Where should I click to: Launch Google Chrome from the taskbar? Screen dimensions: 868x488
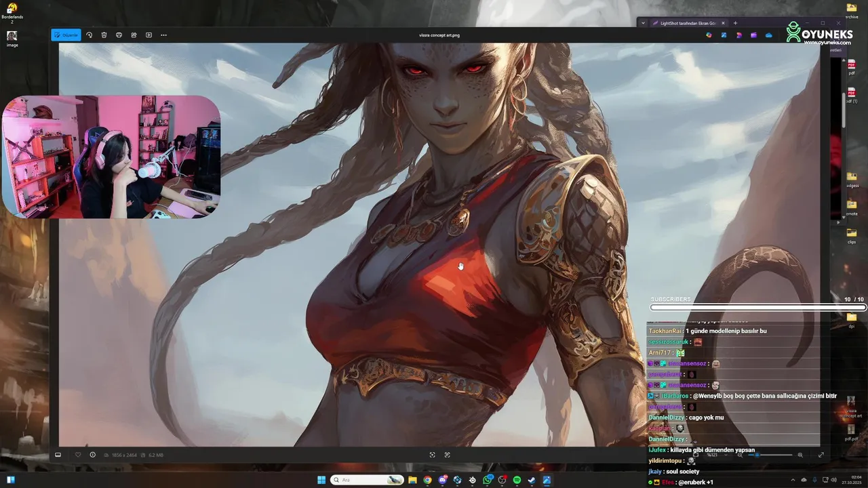click(427, 480)
